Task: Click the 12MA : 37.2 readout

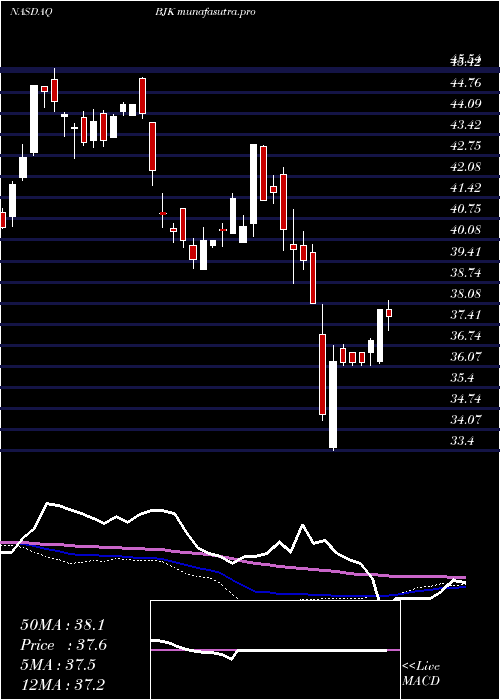Action: [63, 684]
